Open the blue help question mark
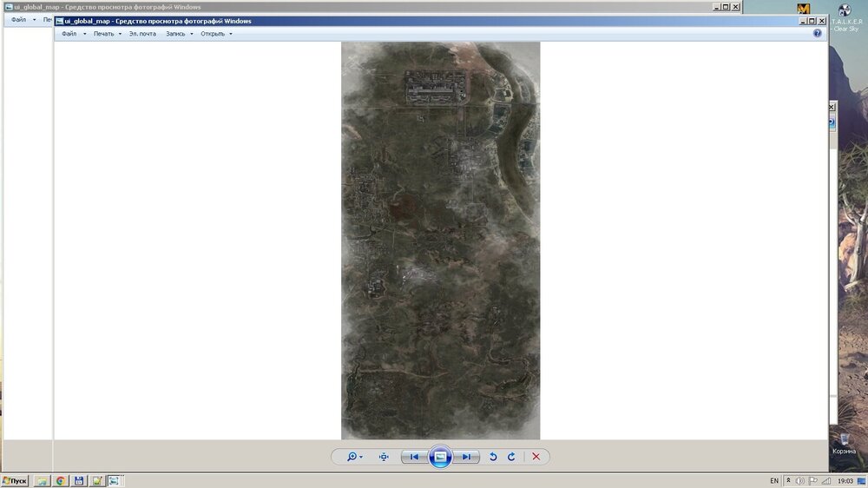Viewport: 868px width, 488px height. pos(817,33)
